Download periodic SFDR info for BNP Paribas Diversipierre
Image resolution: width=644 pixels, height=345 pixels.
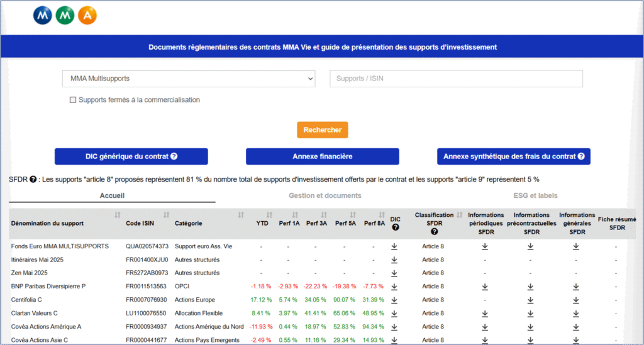click(x=485, y=287)
